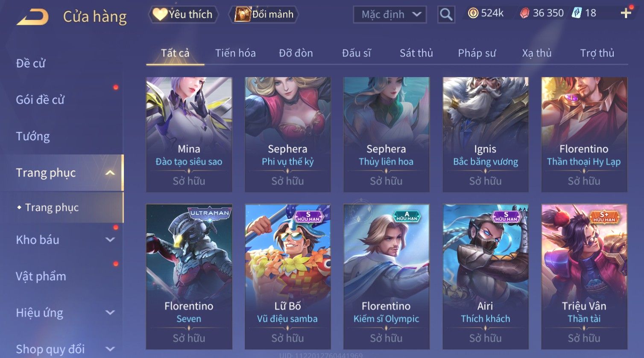The image size is (644, 358).
Task: Open the search magnifier icon
Action: [446, 15]
